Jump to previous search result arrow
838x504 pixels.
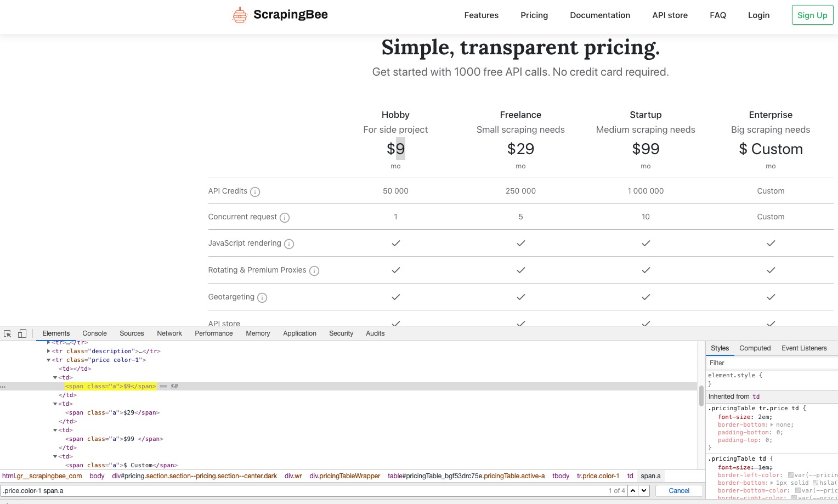[633, 491]
